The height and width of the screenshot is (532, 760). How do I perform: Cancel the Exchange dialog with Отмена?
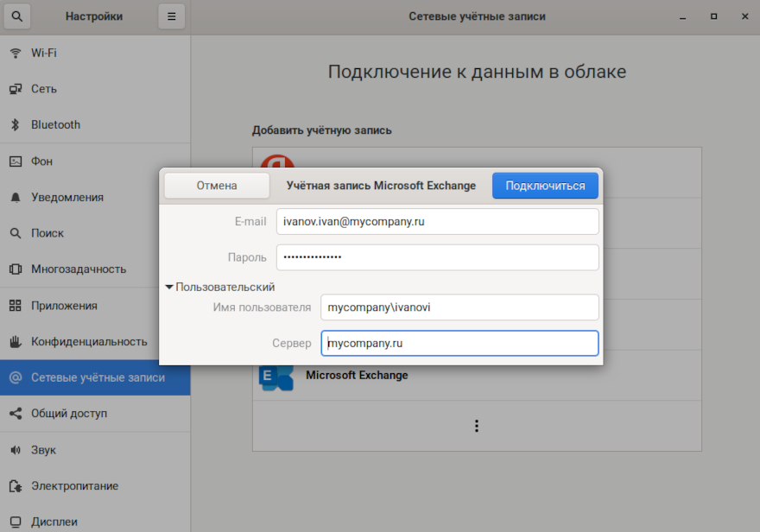[x=216, y=185]
